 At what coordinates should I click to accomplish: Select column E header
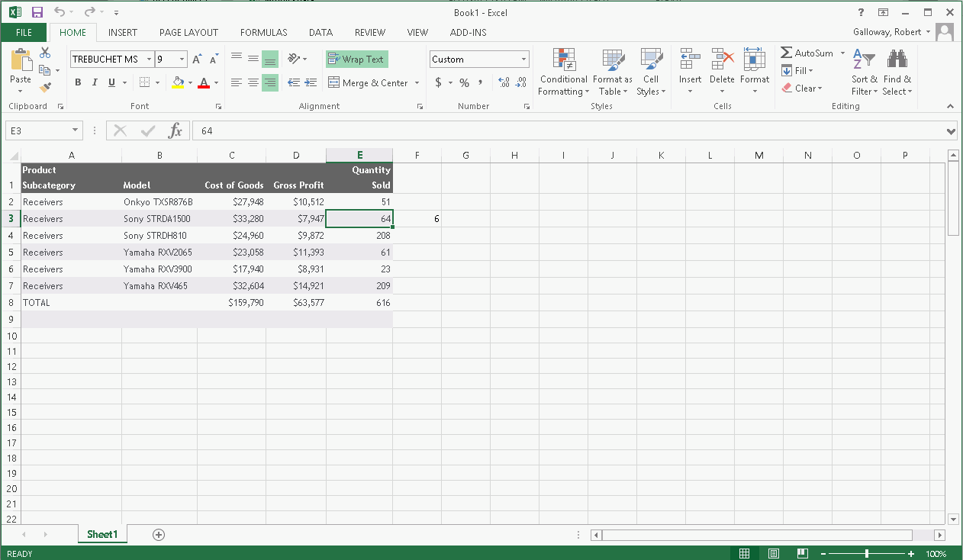(359, 156)
